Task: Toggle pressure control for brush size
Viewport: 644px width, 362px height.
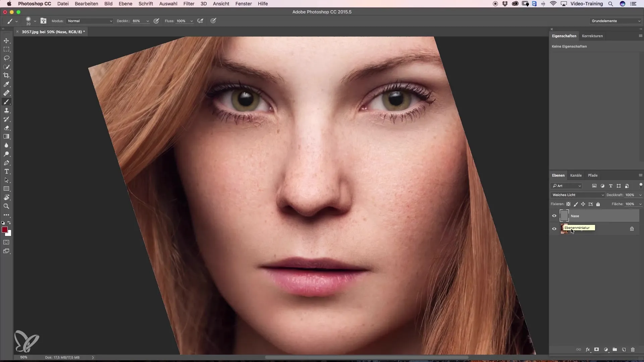Action: [x=213, y=21]
